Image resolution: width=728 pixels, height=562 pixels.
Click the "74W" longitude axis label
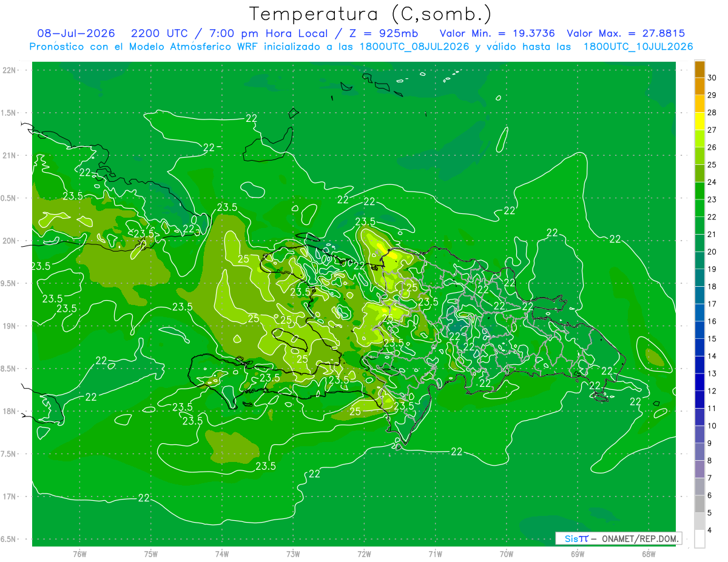tap(221, 554)
